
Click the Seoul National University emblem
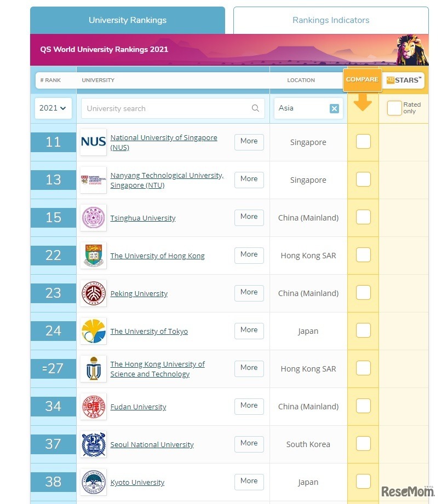93,444
